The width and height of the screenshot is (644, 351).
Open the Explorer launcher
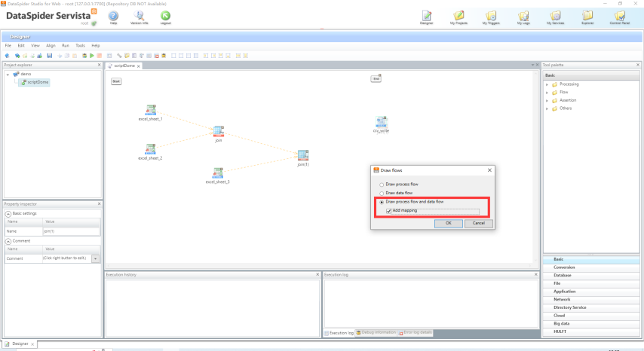click(587, 16)
